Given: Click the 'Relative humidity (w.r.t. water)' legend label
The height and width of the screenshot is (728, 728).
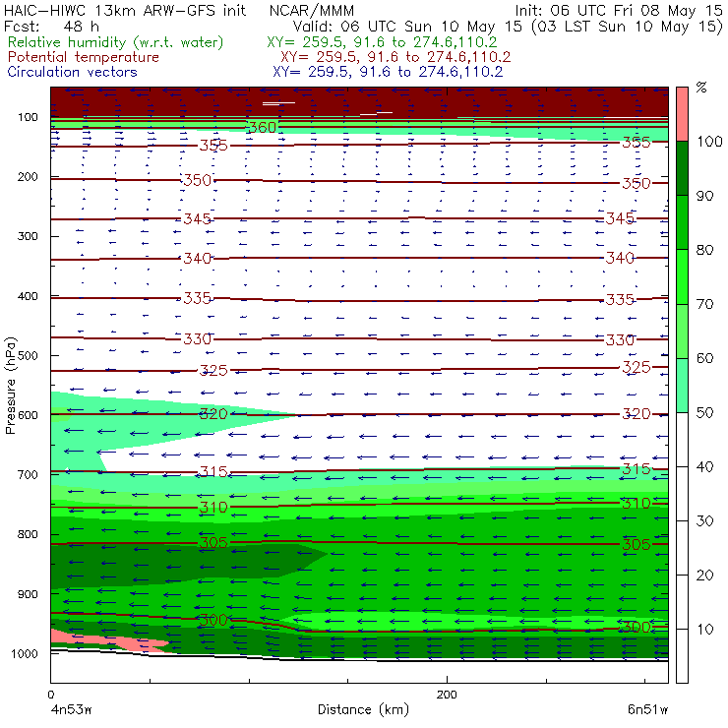Looking at the screenshot, I should (116, 42).
